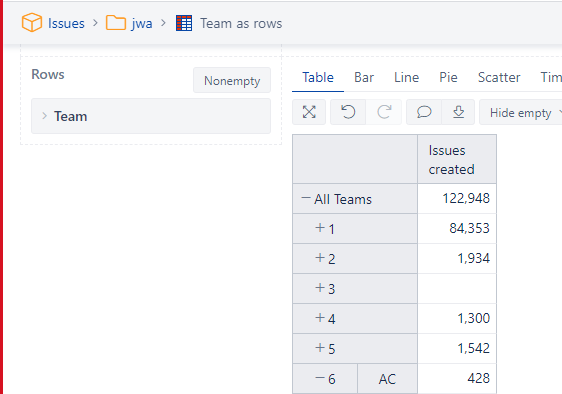
Task: Open the Issues breadcrumb link
Action: (66, 24)
